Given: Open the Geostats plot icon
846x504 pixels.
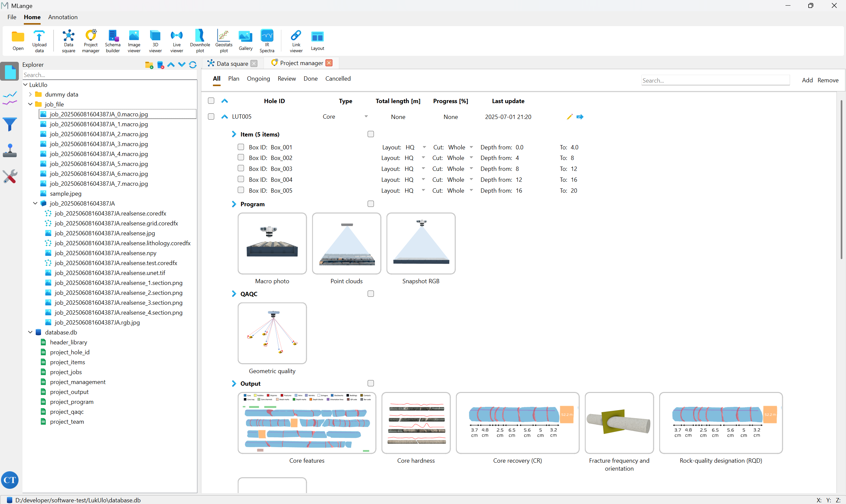Looking at the screenshot, I should pyautogui.click(x=224, y=41).
